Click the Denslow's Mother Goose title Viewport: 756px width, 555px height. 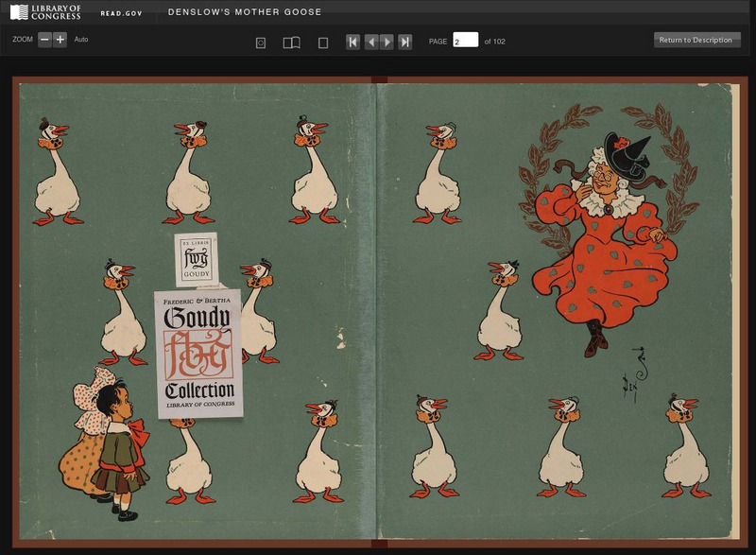[245, 12]
